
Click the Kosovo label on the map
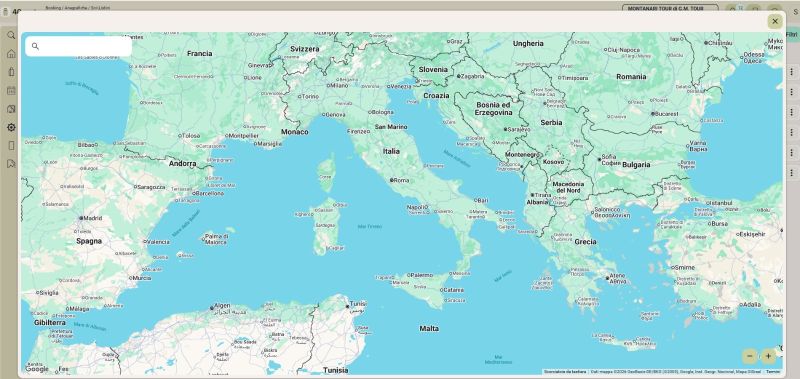point(553,162)
